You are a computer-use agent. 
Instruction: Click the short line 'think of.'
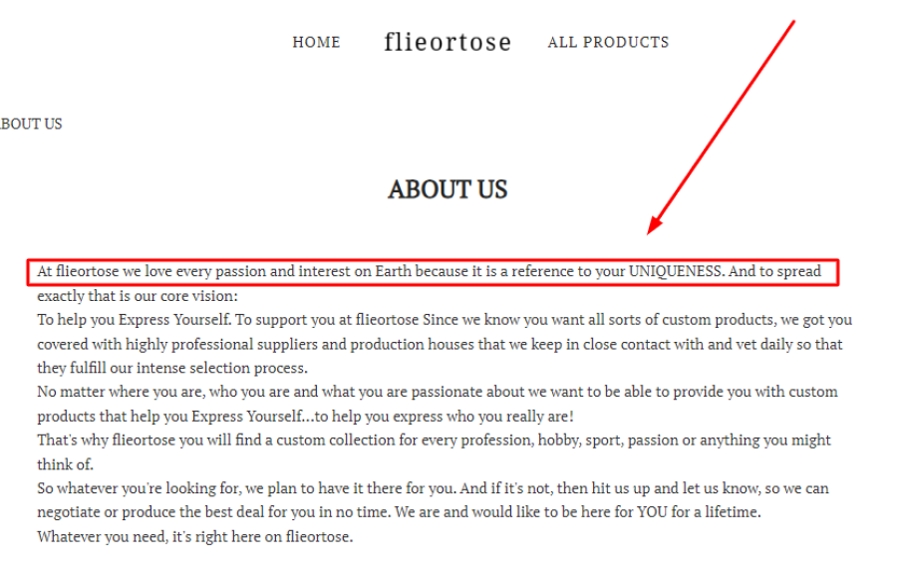click(x=65, y=464)
